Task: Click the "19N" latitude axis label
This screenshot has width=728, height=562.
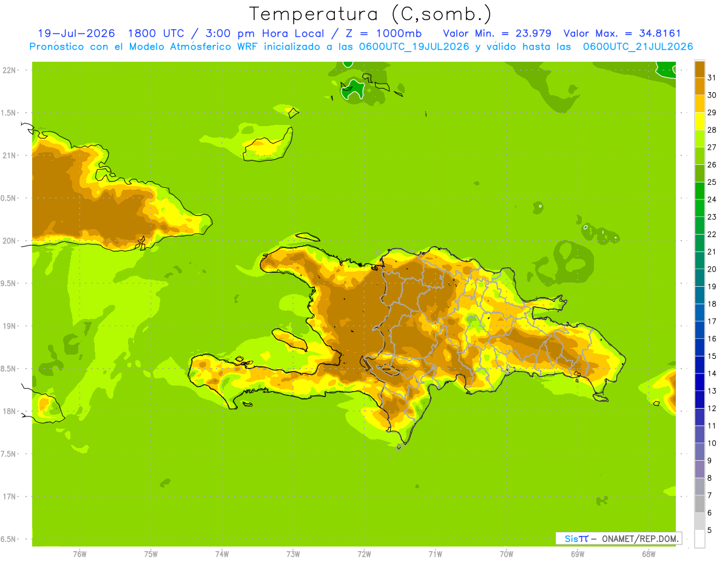Action: [8, 326]
